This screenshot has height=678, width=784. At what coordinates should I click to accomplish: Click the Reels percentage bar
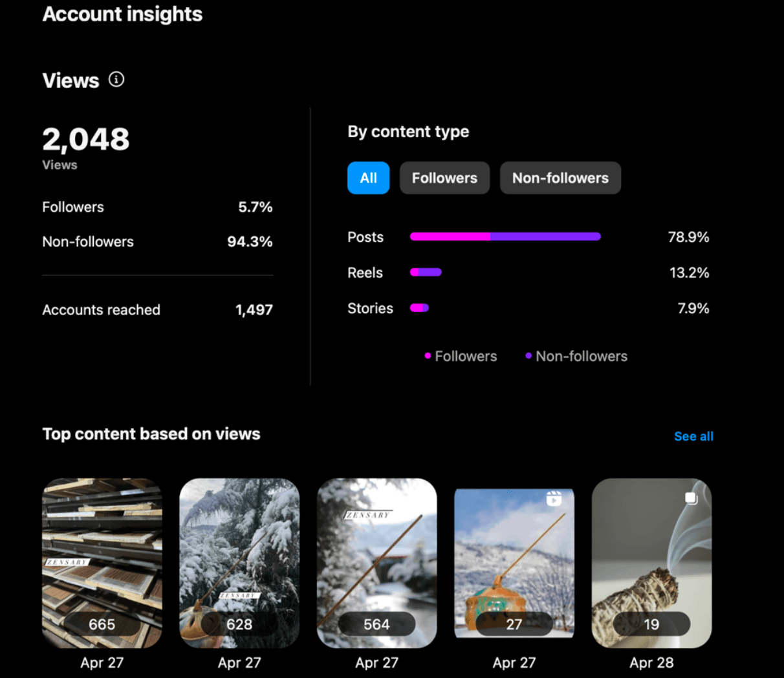click(426, 272)
